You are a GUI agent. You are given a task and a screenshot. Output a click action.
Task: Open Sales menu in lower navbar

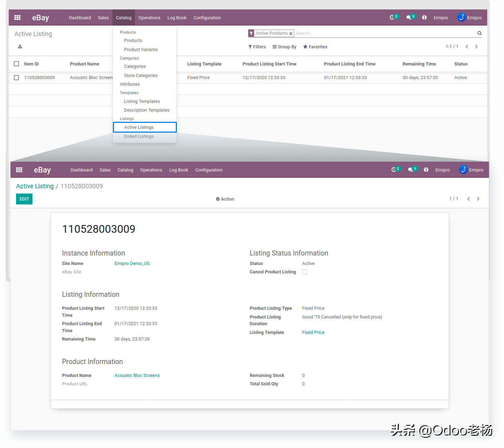click(105, 170)
